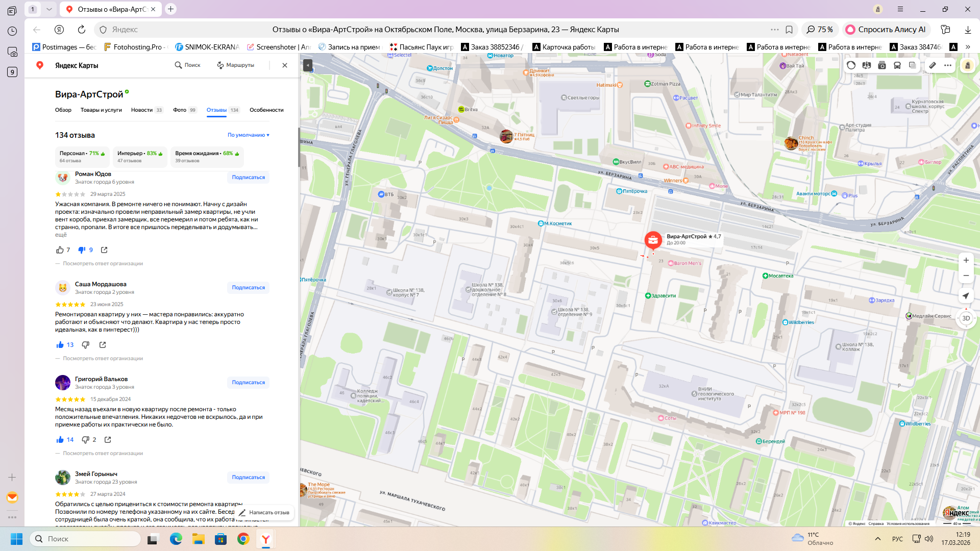980x551 pixels.
Task: Subscribe to Змей Горыныч
Action: [x=248, y=478]
